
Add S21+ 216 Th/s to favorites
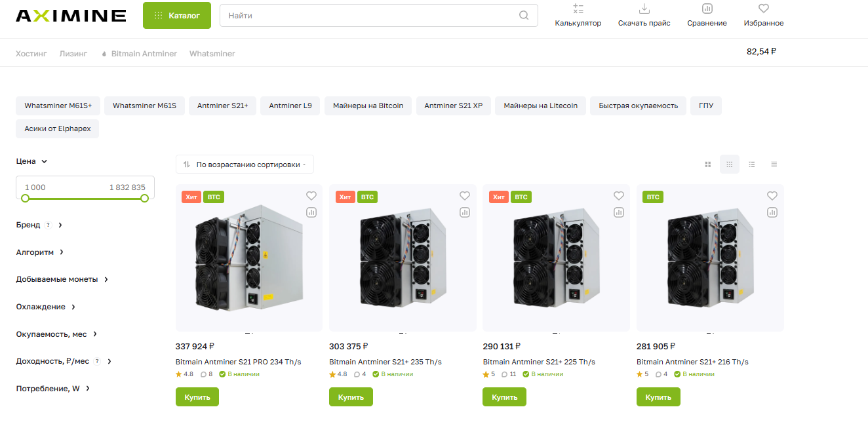[772, 196]
